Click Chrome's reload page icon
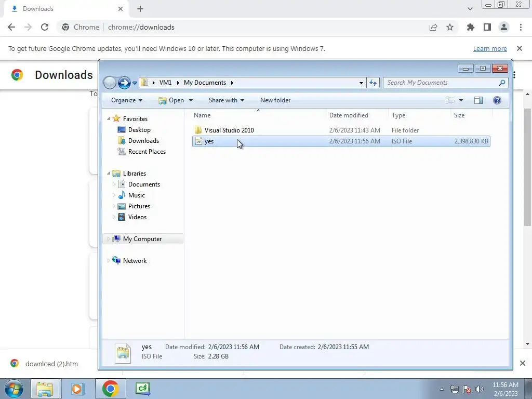The width and height of the screenshot is (532, 399). 45,27
